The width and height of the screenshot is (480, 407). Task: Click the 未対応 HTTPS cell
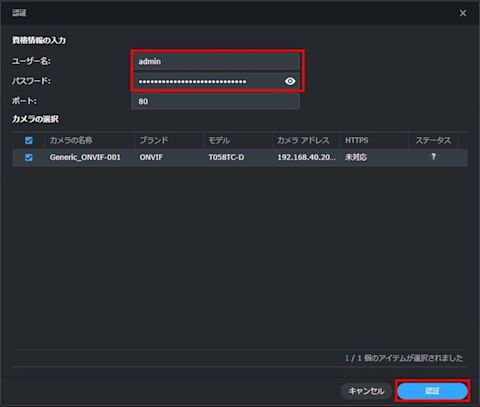[356, 157]
